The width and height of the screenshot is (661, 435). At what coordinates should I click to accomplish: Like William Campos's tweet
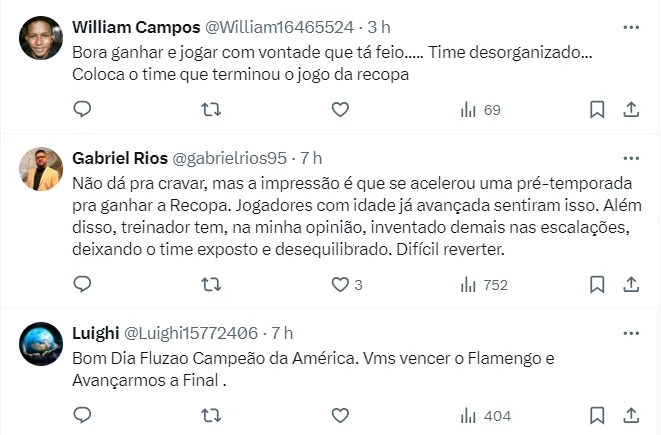(340, 109)
